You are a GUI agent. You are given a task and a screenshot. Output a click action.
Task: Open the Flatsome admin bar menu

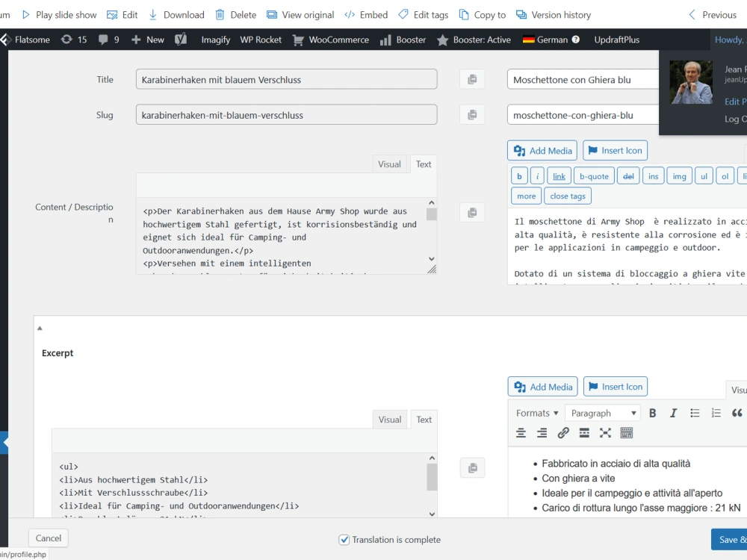25,40
